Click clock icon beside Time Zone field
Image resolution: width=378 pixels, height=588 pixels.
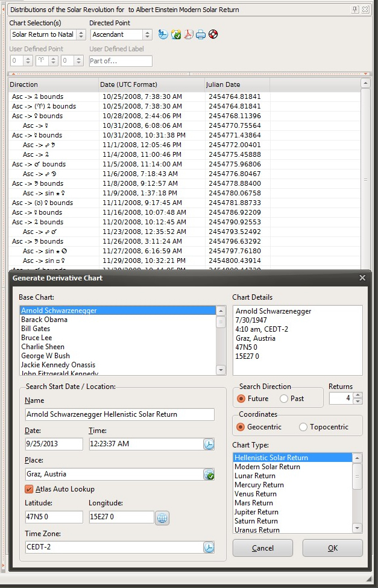(x=209, y=547)
